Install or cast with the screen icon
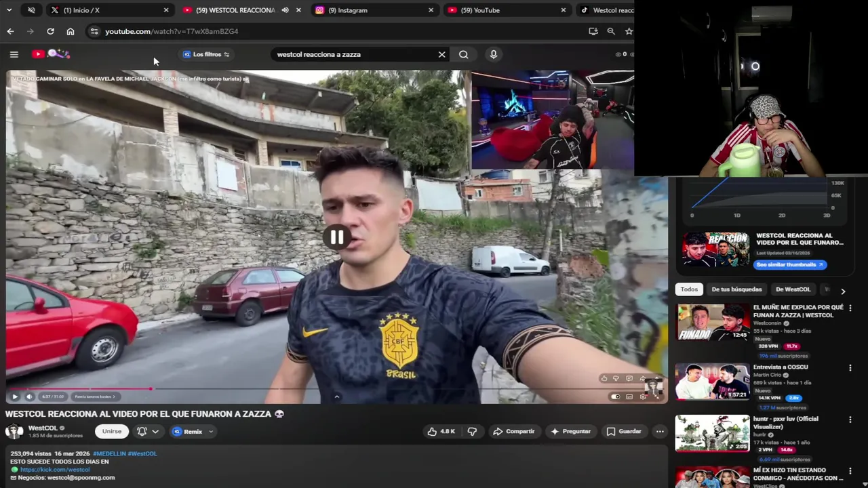The height and width of the screenshot is (488, 868). click(x=593, y=31)
